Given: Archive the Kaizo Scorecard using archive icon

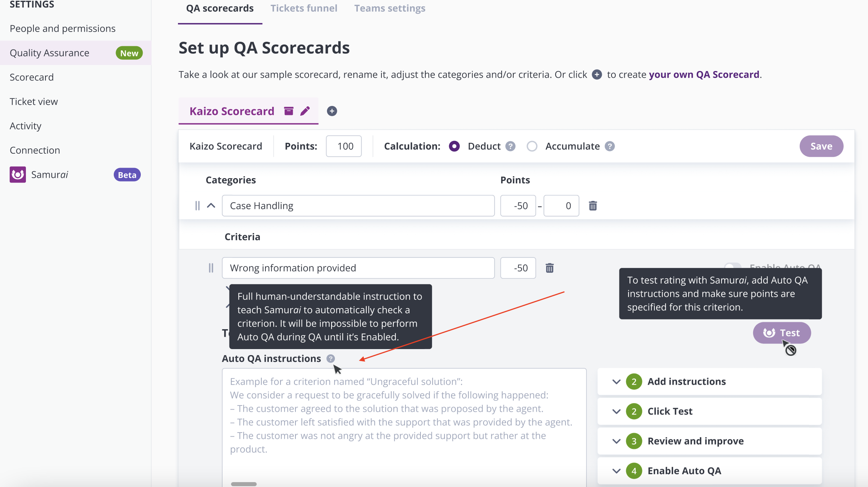Looking at the screenshot, I should (x=288, y=111).
